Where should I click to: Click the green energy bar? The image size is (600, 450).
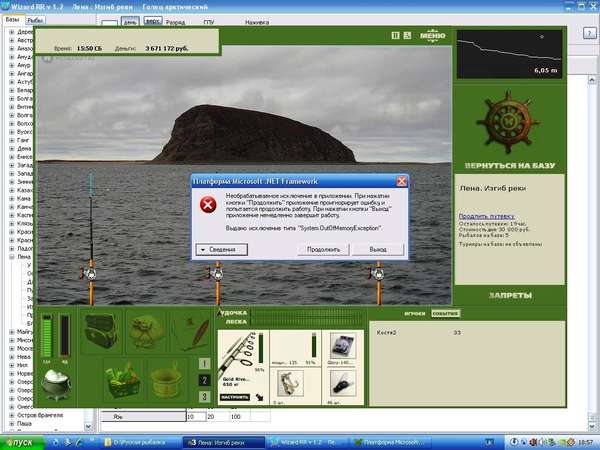[47, 336]
